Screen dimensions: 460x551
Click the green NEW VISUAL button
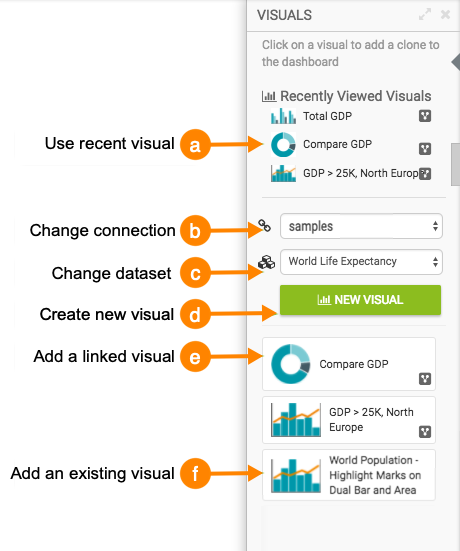point(360,300)
